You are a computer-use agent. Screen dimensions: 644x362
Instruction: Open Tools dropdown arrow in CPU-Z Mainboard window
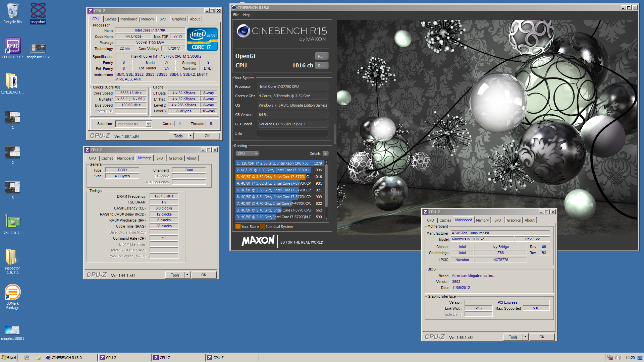pyautogui.click(x=525, y=337)
